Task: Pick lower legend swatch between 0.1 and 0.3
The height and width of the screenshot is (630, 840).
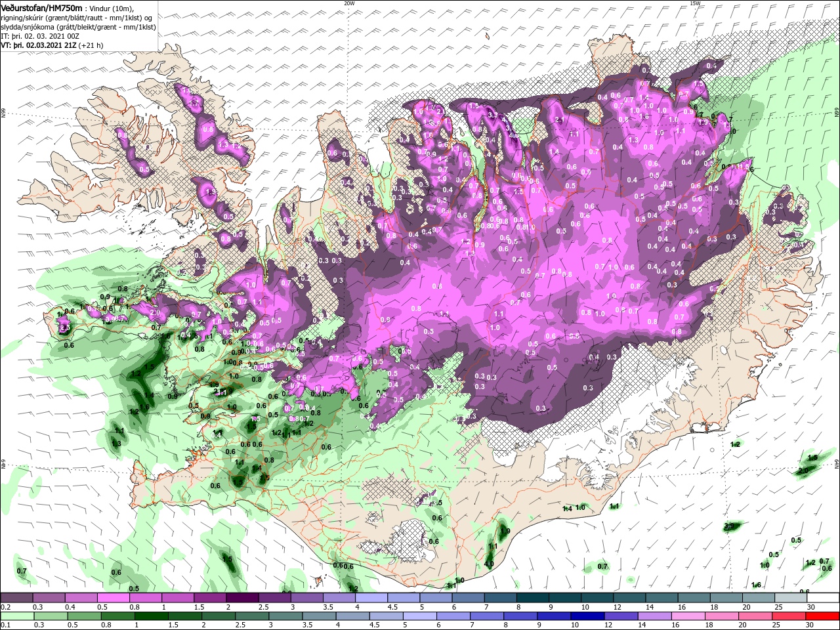Action: pos(17,616)
